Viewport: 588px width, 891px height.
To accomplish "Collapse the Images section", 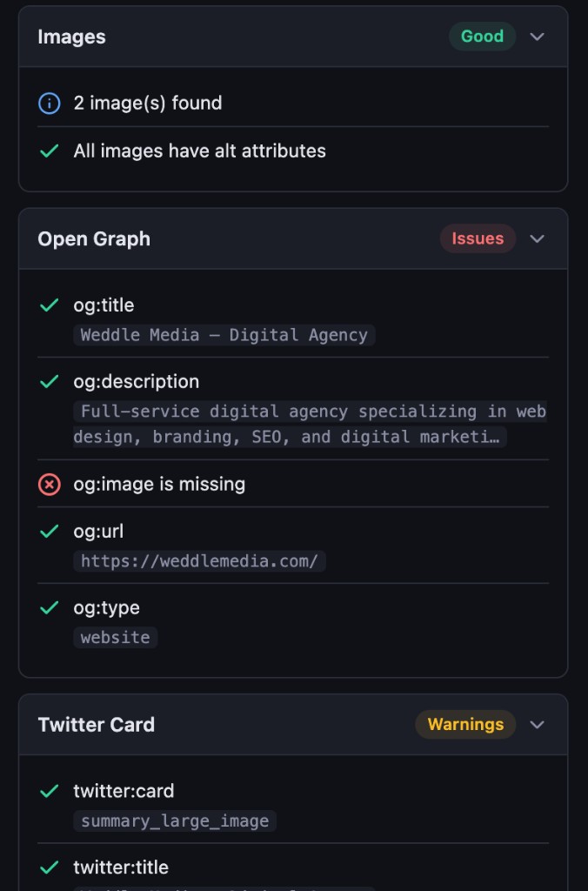I will click(x=537, y=37).
